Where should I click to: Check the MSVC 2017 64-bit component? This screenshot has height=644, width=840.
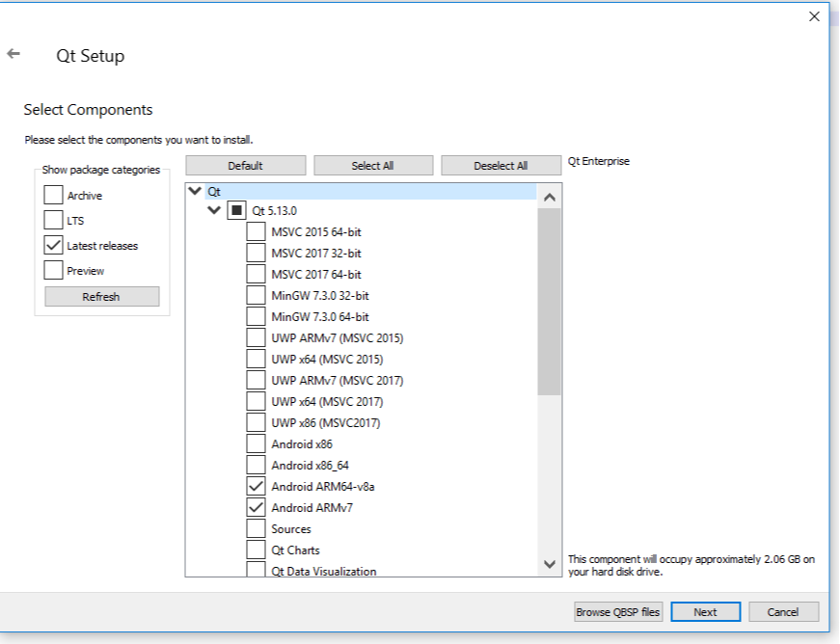pyautogui.click(x=256, y=275)
